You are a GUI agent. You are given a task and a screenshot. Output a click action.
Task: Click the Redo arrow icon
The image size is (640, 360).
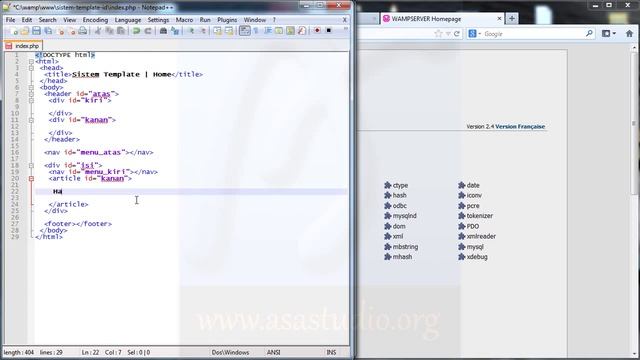click(148, 31)
